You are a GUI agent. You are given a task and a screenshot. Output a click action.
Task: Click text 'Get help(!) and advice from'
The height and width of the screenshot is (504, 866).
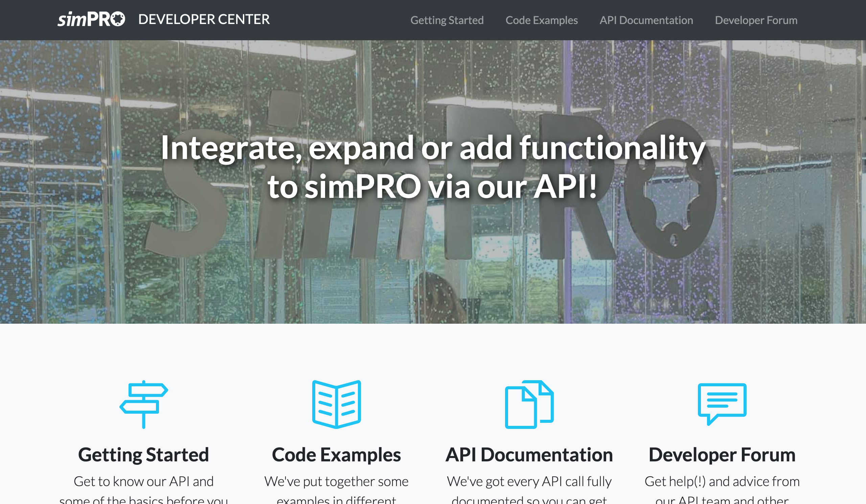722,481
